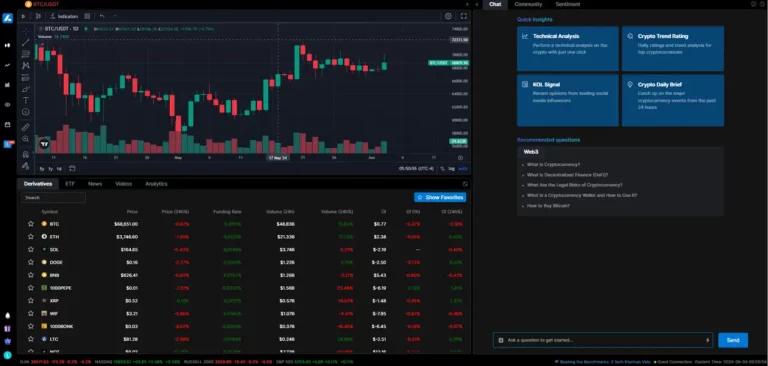
Task: Select the emoji icons tool
Action: (x=26, y=112)
